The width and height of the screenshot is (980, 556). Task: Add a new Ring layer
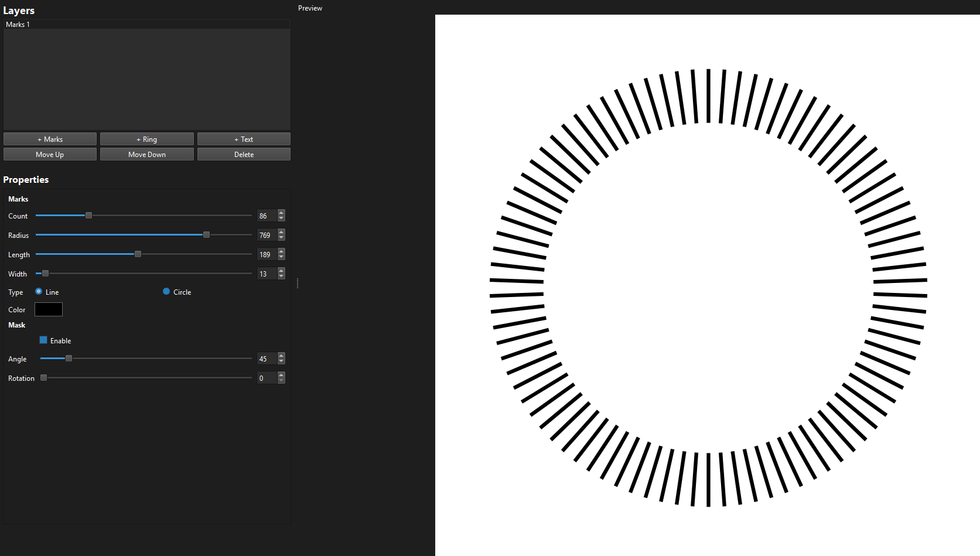tap(146, 139)
